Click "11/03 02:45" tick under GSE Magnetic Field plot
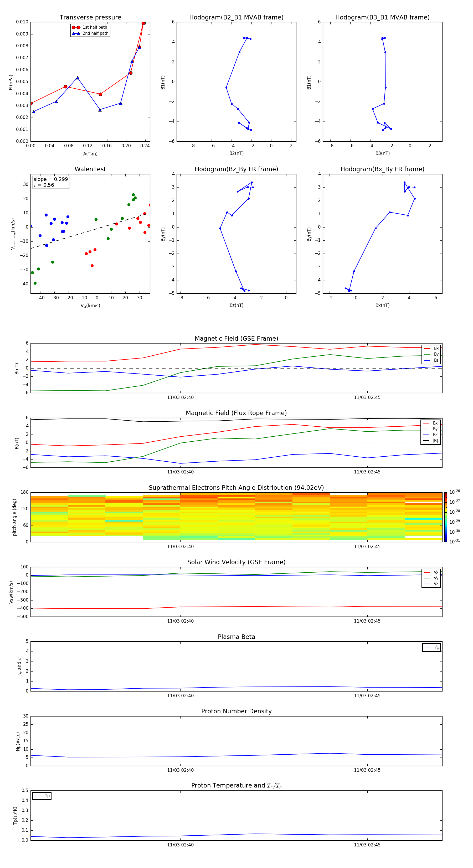This screenshot has width=473, height=868. [x=367, y=398]
